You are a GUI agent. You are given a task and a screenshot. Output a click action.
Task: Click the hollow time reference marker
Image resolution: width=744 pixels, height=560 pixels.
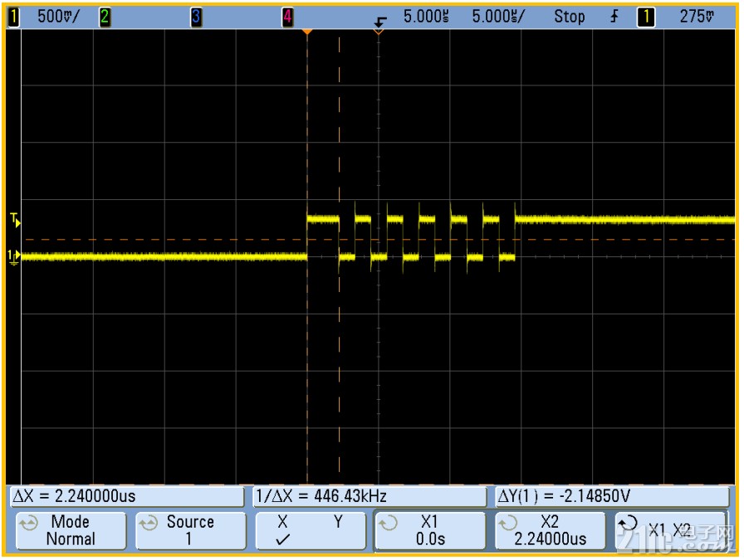[378, 32]
